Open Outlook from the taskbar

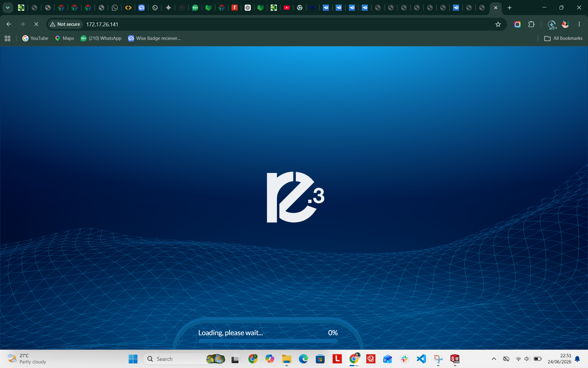[388, 359]
